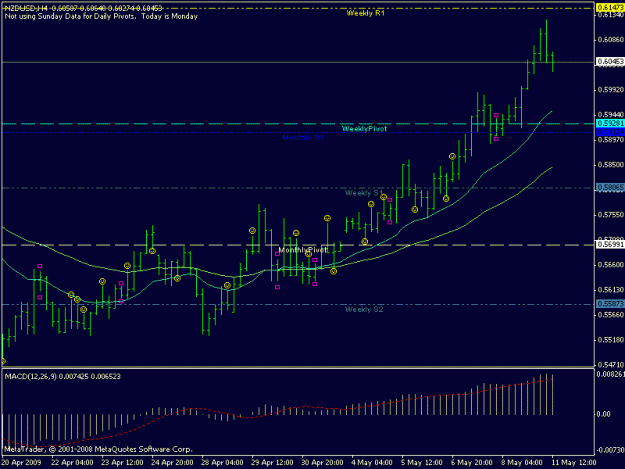Select the 'Weekly R1' pivot label
The height and width of the screenshot is (469, 625).
[366, 13]
